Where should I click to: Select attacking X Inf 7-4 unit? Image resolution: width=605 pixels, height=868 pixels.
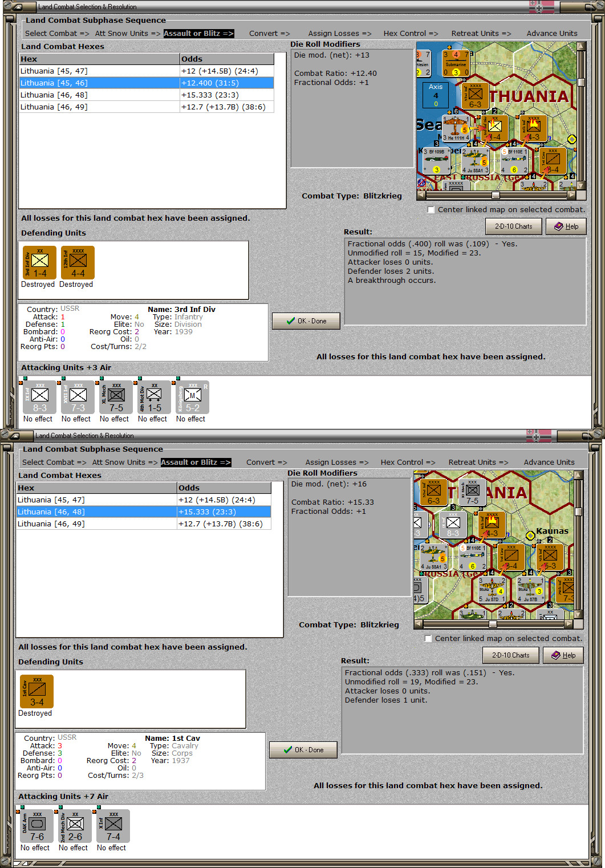tap(113, 826)
